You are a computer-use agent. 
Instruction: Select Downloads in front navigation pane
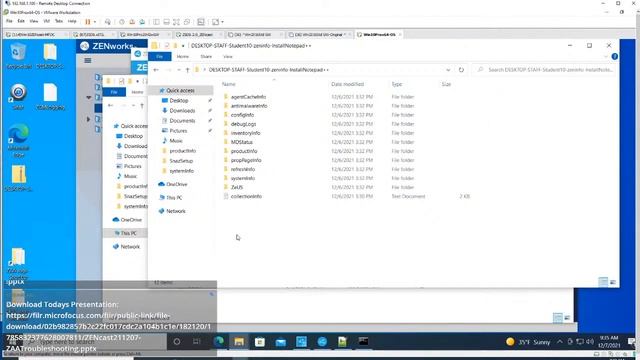tap(182, 111)
